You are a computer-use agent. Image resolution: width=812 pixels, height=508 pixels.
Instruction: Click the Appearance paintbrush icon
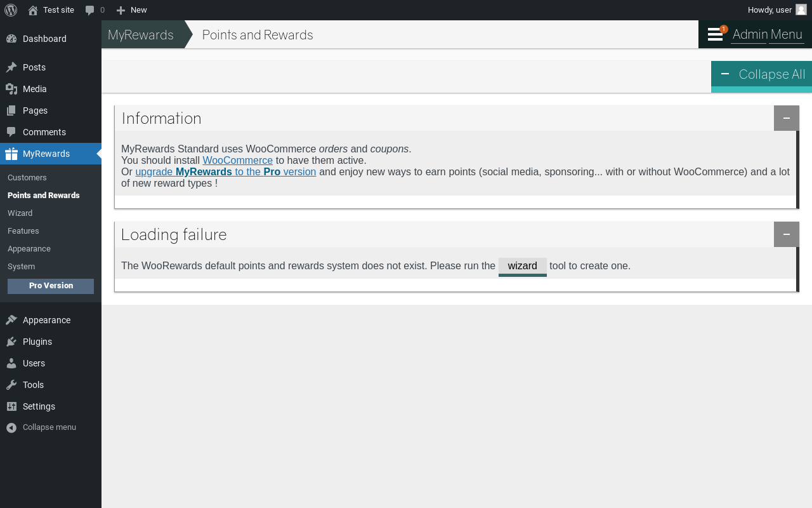11,320
